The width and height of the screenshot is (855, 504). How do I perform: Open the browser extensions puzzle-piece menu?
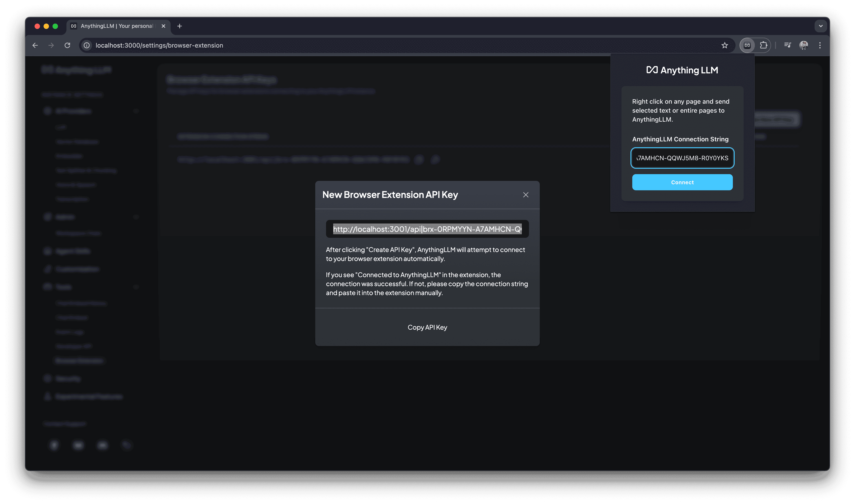tap(764, 45)
